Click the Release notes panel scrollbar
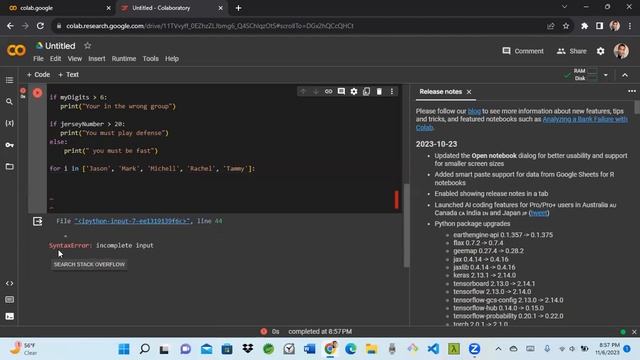Image resolution: width=640 pixels, height=360 pixels. [637, 107]
